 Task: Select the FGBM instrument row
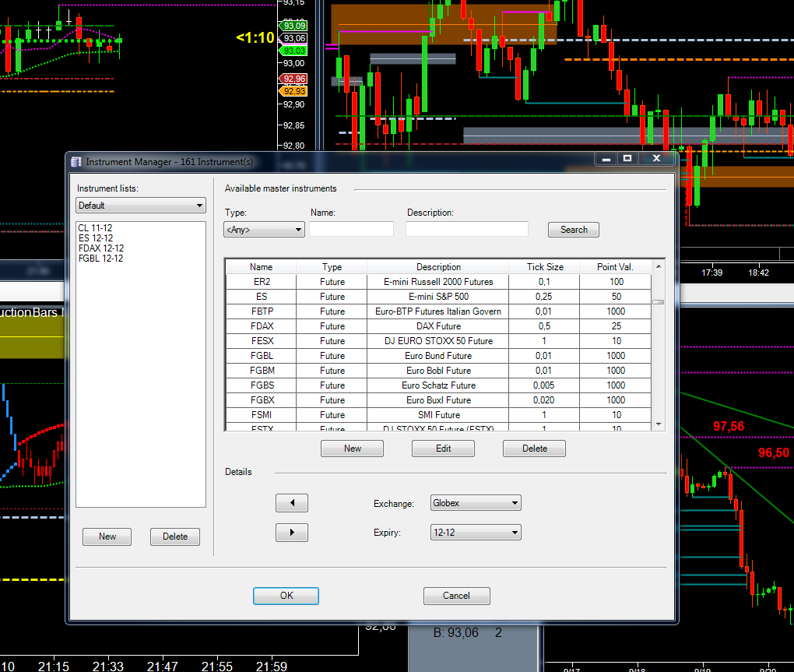tap(438, 370)
